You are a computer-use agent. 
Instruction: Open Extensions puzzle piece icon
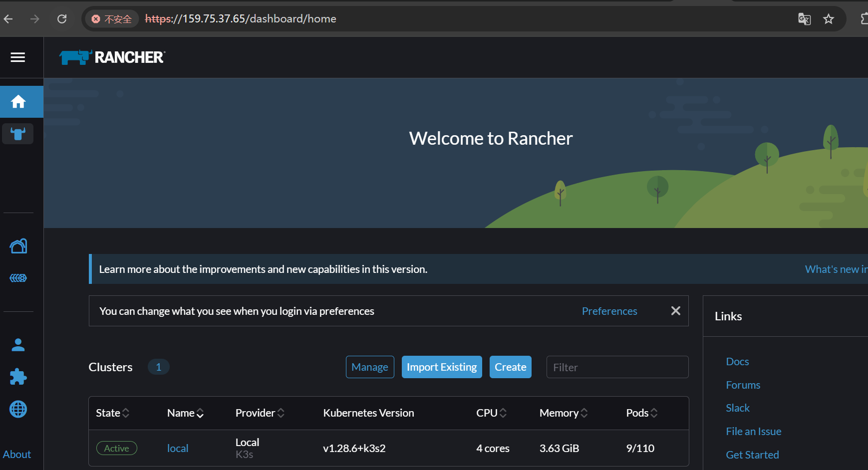[18, 377]
